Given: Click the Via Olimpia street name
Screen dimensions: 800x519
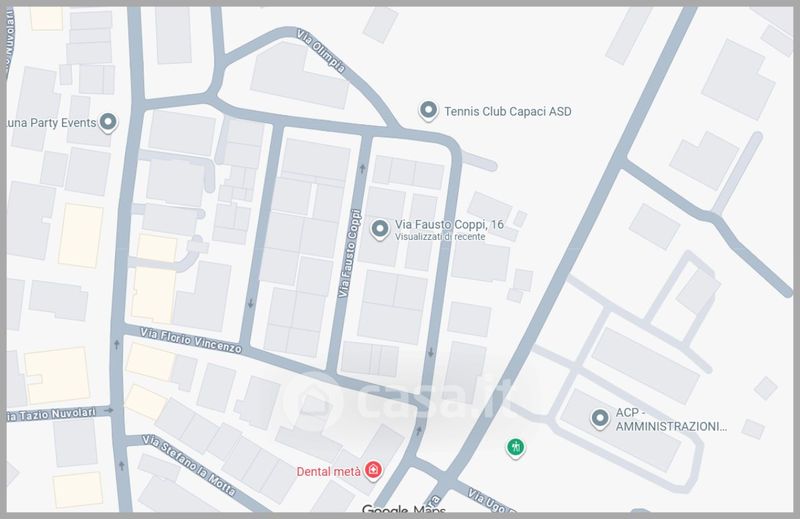Looking at the screenshot, I should point(321,51).
